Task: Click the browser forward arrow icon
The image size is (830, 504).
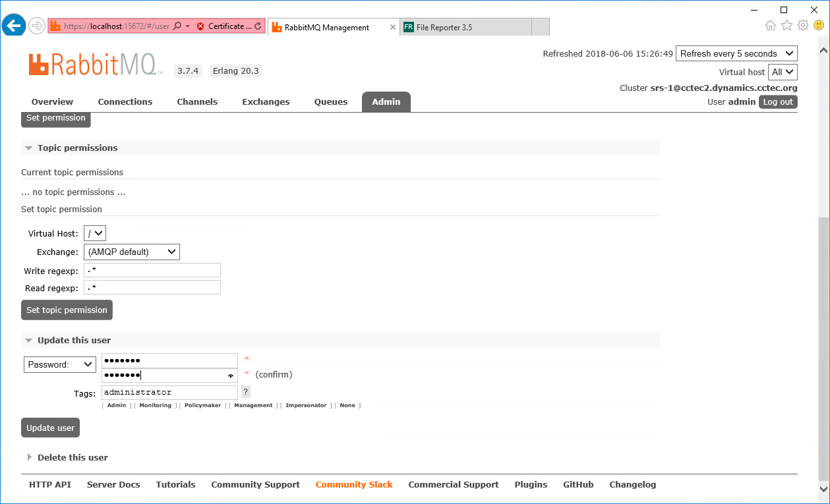Action: 37,26
